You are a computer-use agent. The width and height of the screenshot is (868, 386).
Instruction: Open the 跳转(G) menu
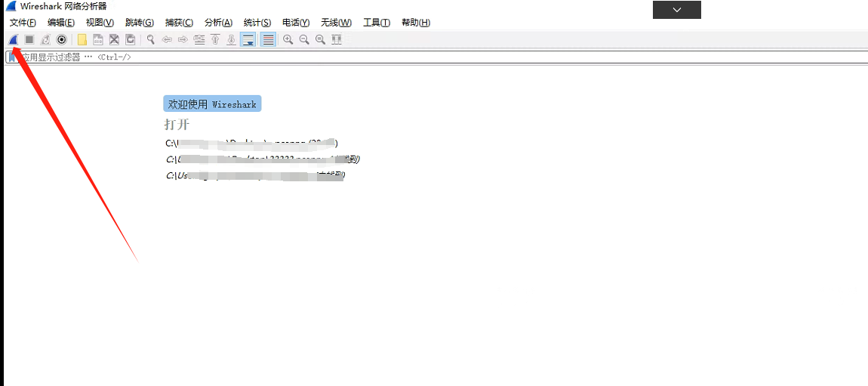pyautogui.click(x=140, y=23)
